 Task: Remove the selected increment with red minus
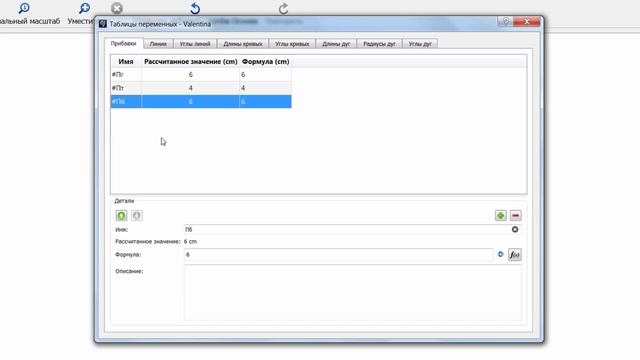click(516, 216)
